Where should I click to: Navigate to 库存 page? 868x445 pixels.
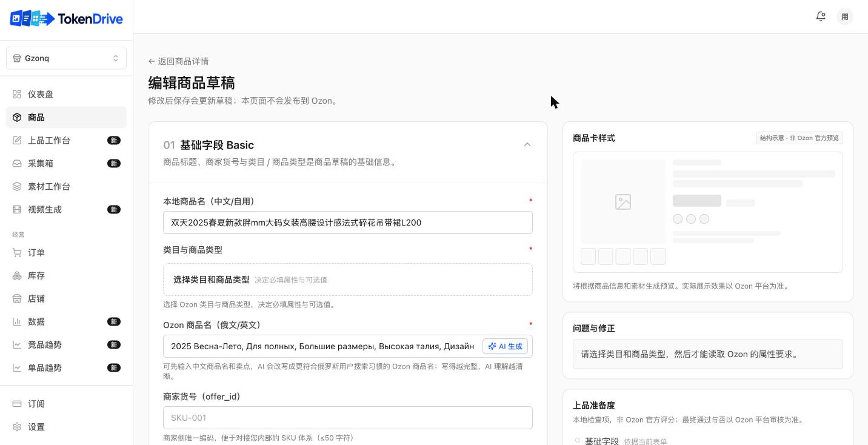tap(67, 275)
